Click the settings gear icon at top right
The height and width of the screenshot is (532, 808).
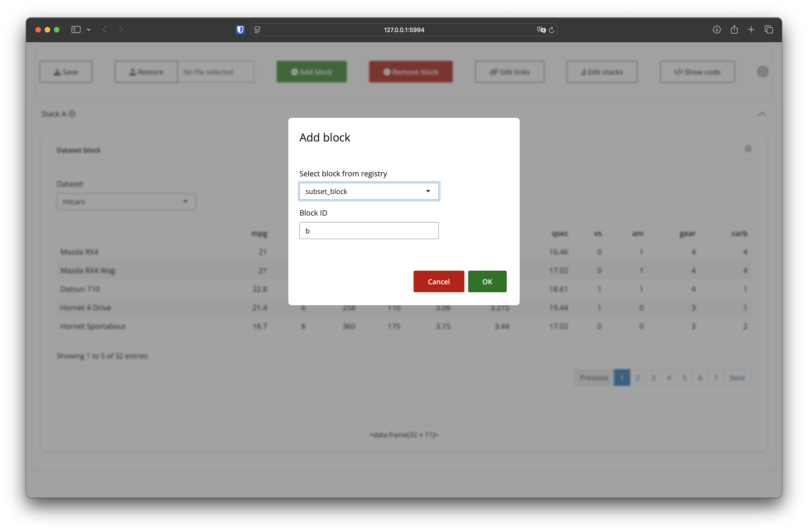762,72
